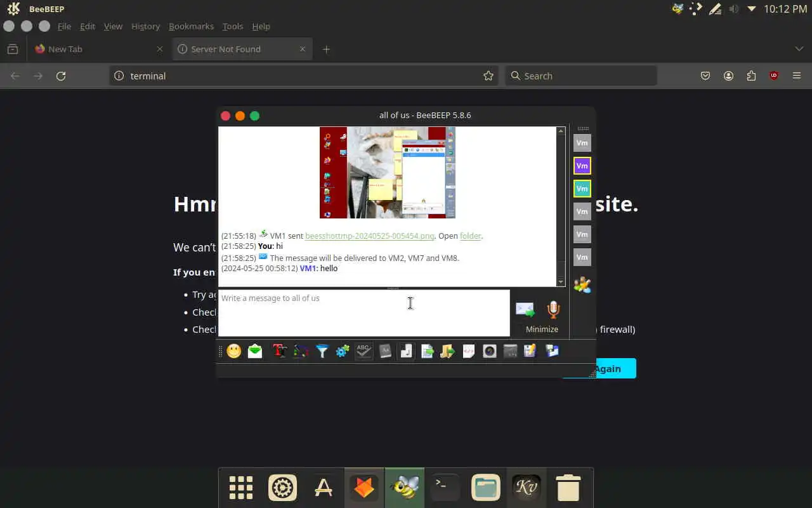The height and width of the screenshot is (508, 812).
Task: Click the Try Again button behind BeeBEEP
Action: [599, 368]
